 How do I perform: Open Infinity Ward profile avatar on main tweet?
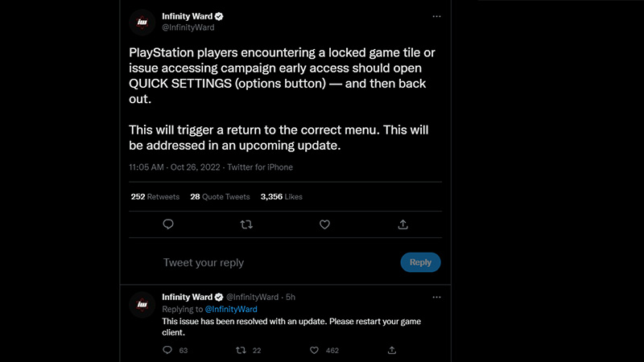tap(142, 23)
